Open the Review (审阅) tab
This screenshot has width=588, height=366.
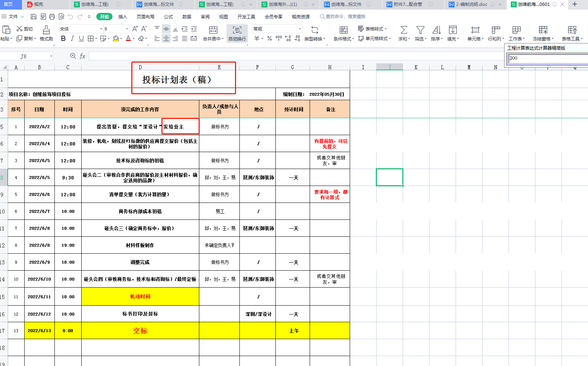[205, 17]
